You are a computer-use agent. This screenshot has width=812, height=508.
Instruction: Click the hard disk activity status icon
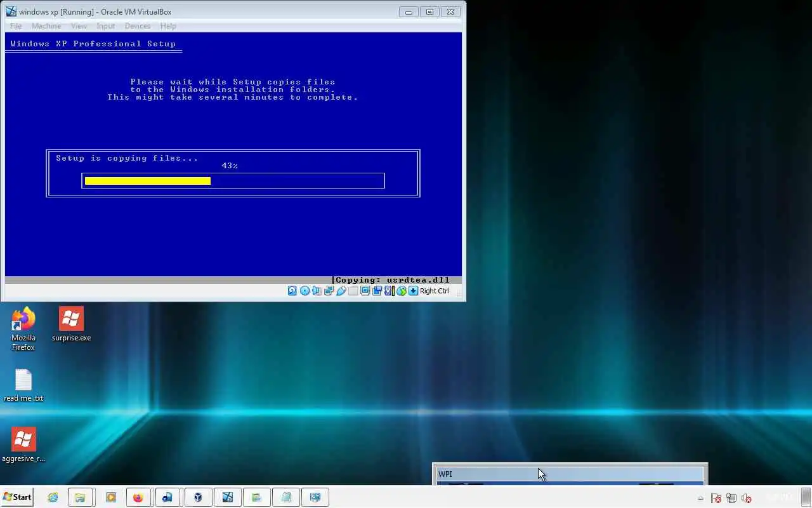tap(292, 291)
